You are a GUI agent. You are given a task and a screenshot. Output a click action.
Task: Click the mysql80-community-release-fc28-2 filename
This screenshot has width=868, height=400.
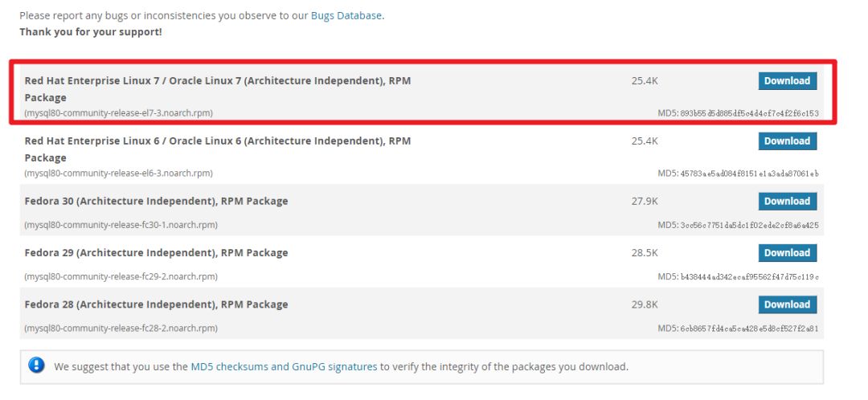tap(121, 329)
